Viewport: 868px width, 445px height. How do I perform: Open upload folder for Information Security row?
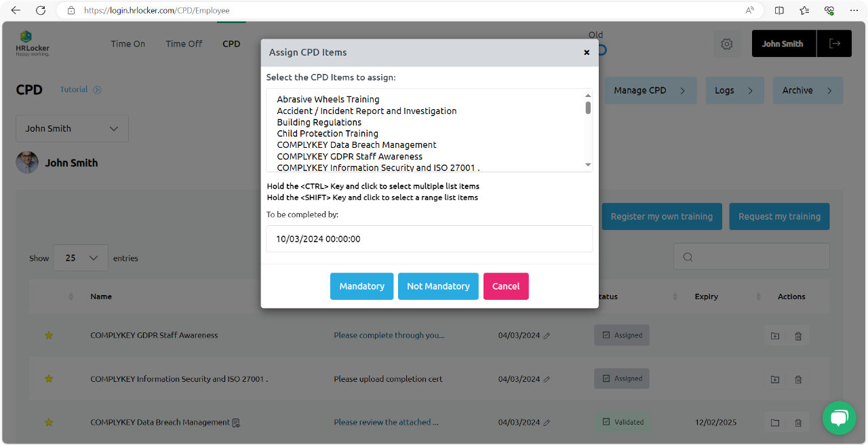pos(775,380)
